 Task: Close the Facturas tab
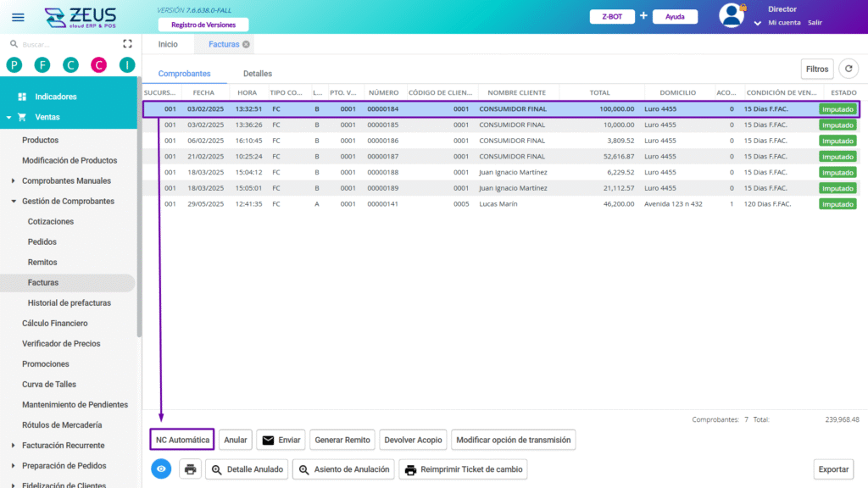[247, 44]
